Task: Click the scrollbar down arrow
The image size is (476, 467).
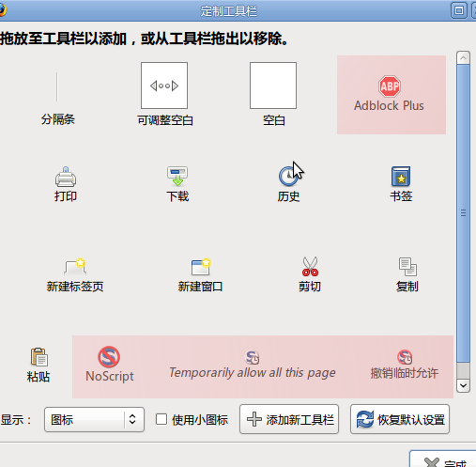Action: pos(463,385)
